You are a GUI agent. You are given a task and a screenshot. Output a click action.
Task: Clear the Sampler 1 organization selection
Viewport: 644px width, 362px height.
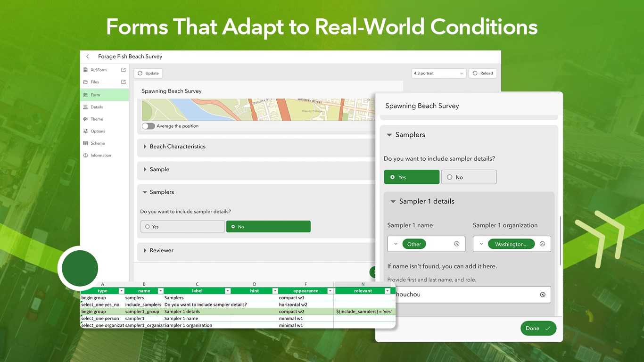point(542,244)
